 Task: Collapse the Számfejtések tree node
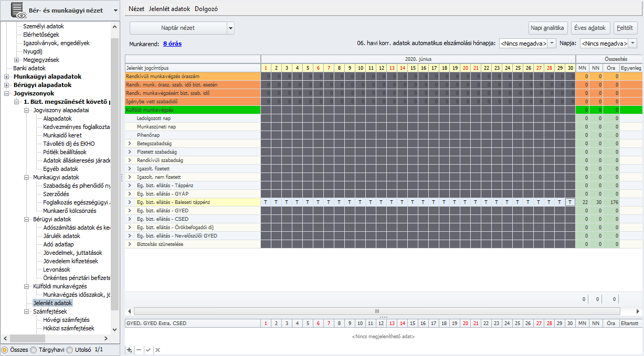coord(26,311)
